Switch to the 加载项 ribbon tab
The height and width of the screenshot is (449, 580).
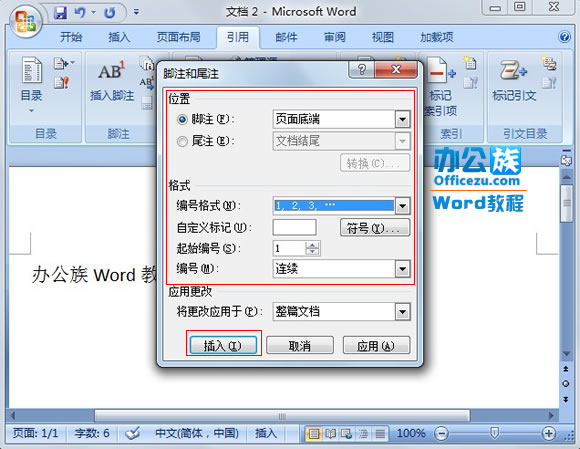click(x=436, y=37)
